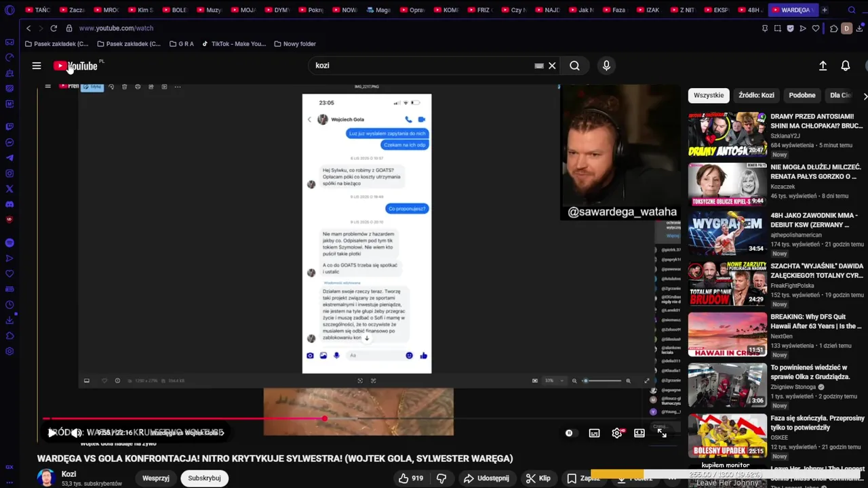This screenshot has height=488, width=868.
Task: Open Messenger in the browser sidebar
Action: pos(9,142)
